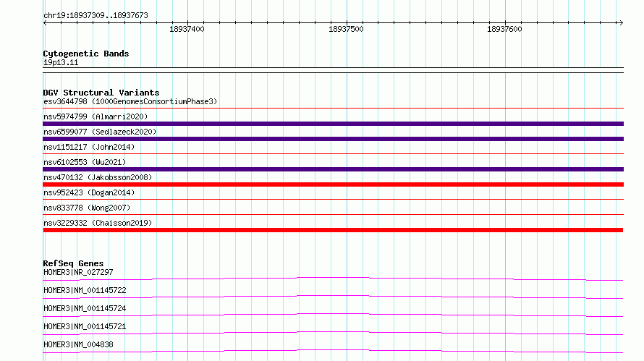Click the red bar under nsv3229332
Image resolution: width=644 pixels, height=361 pixels.
point(333,230)
